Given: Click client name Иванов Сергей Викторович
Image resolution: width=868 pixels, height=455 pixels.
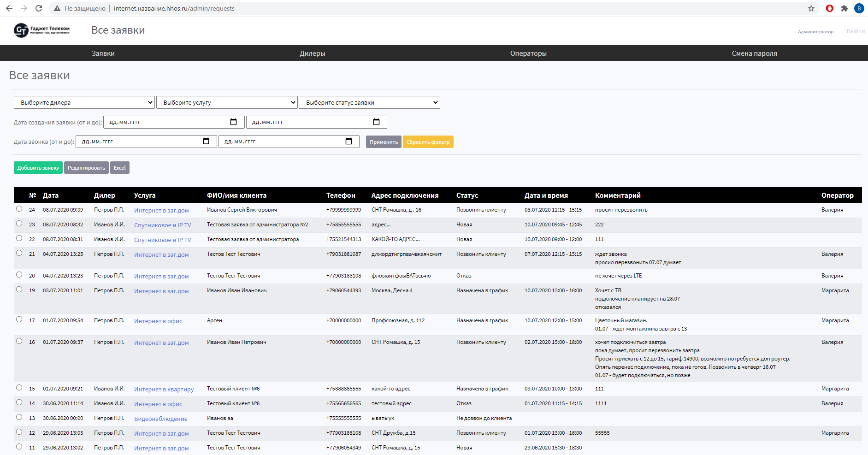Looking at the screenshot, I should coord(242,210).
